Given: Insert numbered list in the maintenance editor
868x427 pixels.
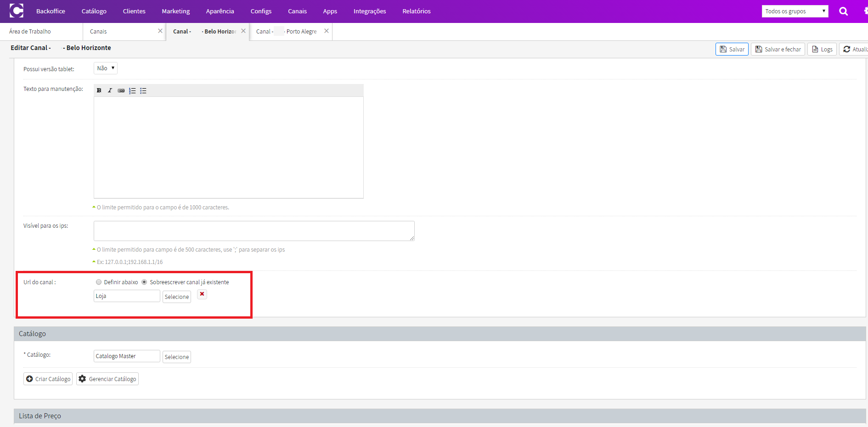Looking at the screenshot, I should (132, 90).
